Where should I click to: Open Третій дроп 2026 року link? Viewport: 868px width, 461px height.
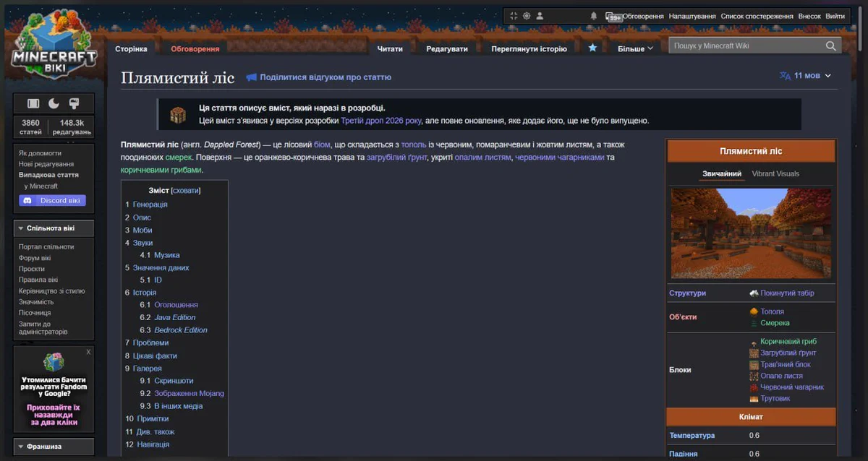coord(380,121)
